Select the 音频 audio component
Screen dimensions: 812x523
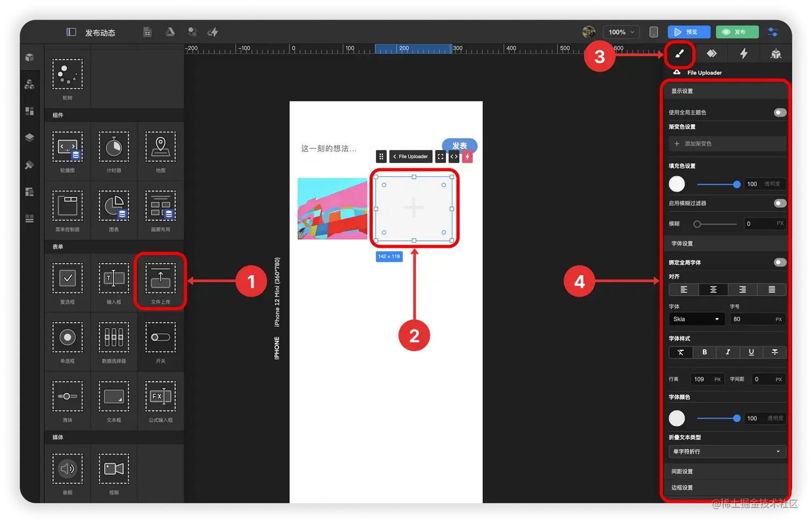pyautogui.click(x=67, y=474)
